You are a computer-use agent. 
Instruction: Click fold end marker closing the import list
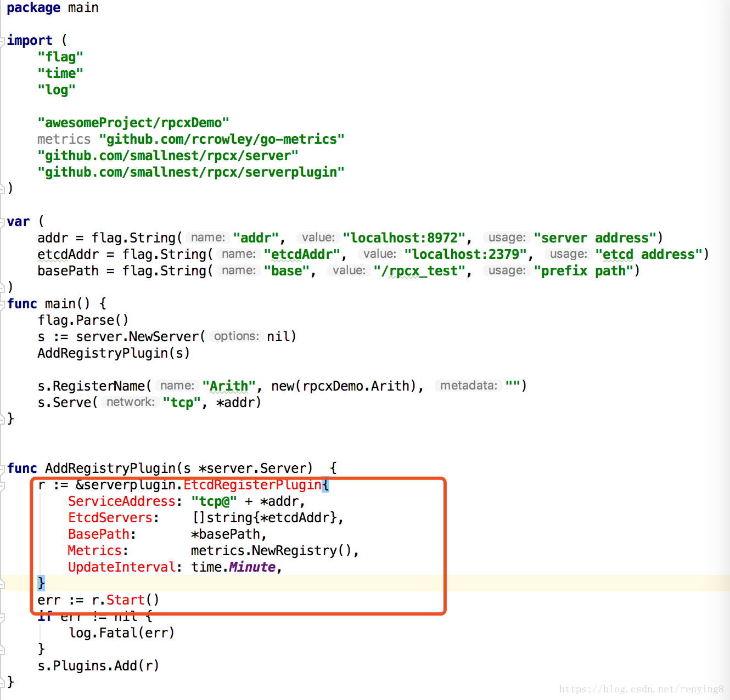pos(2,189)
